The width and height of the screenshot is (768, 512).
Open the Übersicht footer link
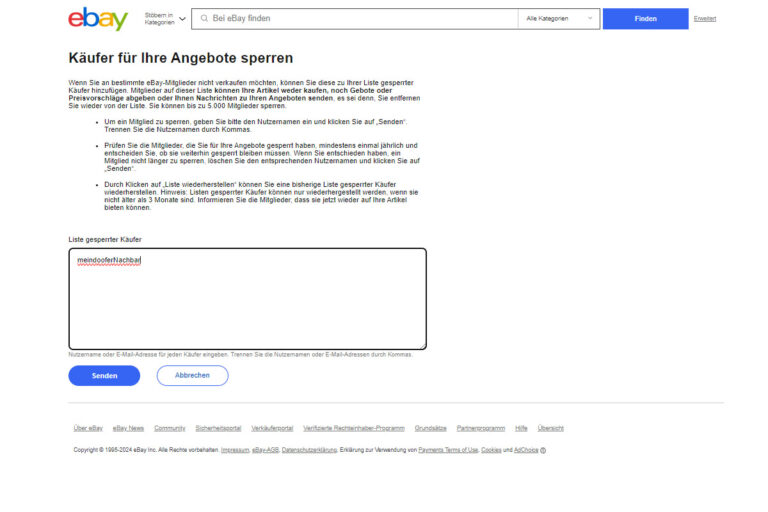pos(551,428)
